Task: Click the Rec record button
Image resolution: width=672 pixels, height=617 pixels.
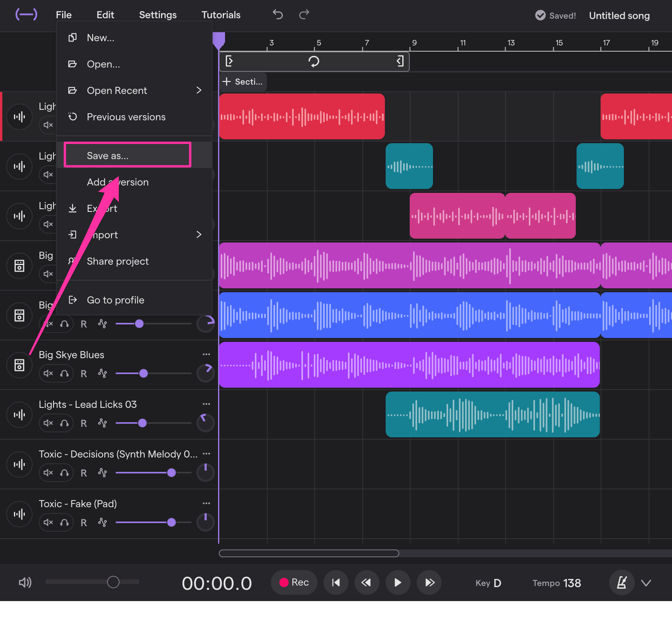Action: [x=294, y=582]
